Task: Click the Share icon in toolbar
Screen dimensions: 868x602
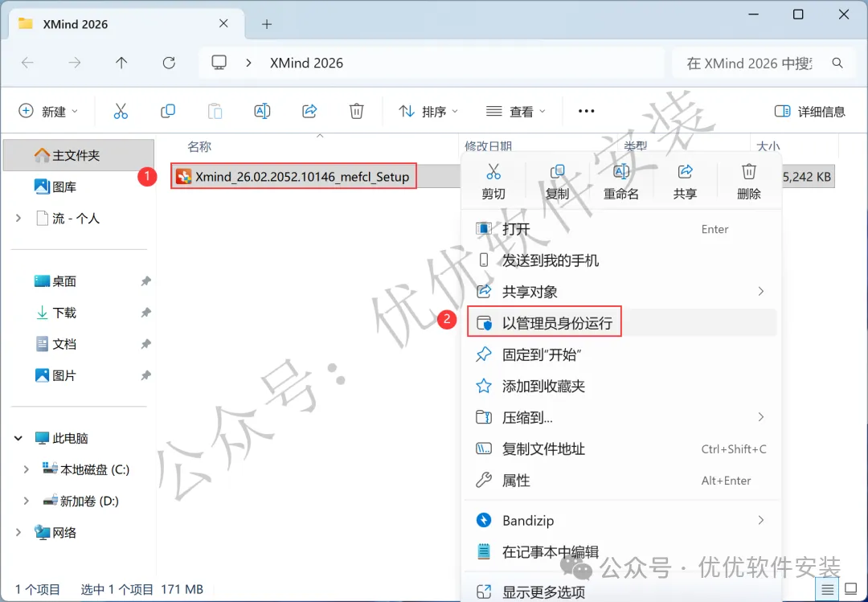Action: [309, 111]
